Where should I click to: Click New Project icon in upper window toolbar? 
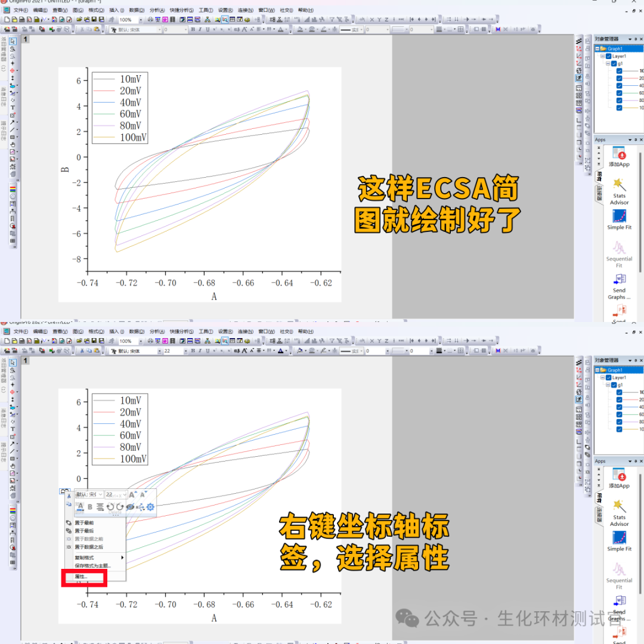pos(7,19)
